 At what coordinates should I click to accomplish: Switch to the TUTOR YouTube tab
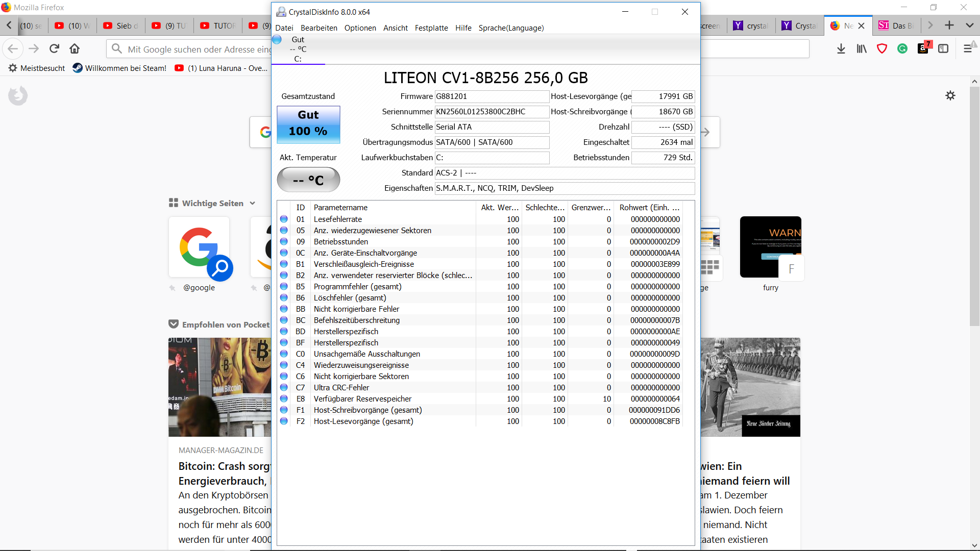coord(218,26)
